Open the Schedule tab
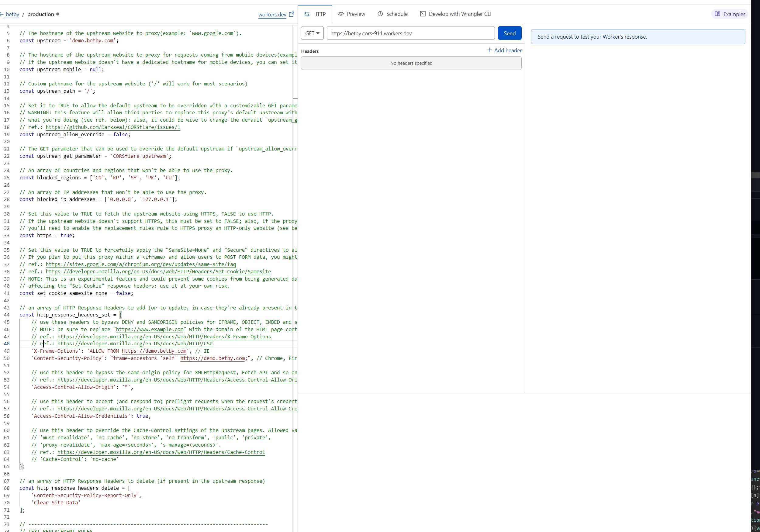 [x=396, y=14]
